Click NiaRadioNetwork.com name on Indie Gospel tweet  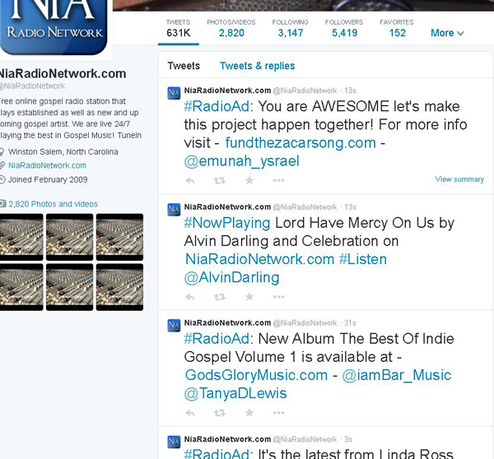[x=227, y=323]
